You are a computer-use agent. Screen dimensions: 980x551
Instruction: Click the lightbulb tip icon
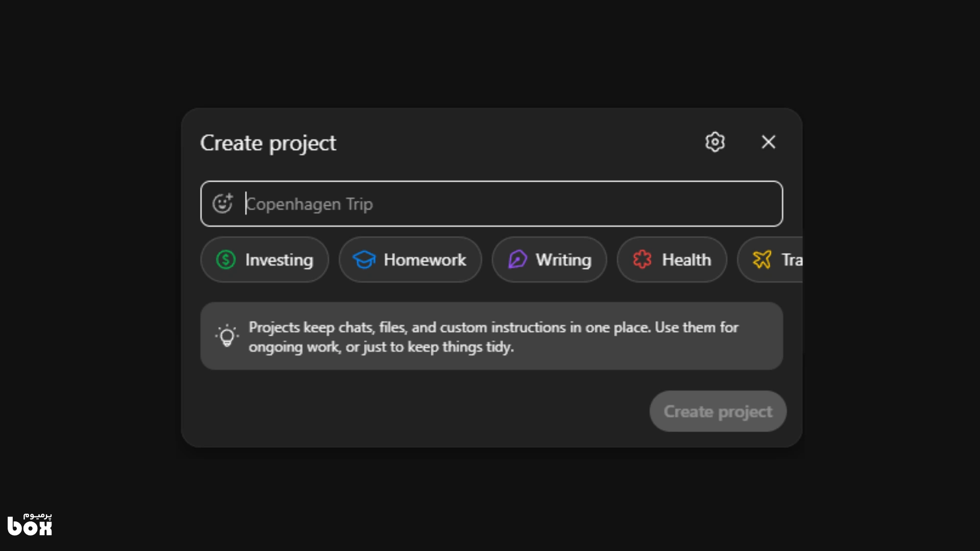click(227, 336)
